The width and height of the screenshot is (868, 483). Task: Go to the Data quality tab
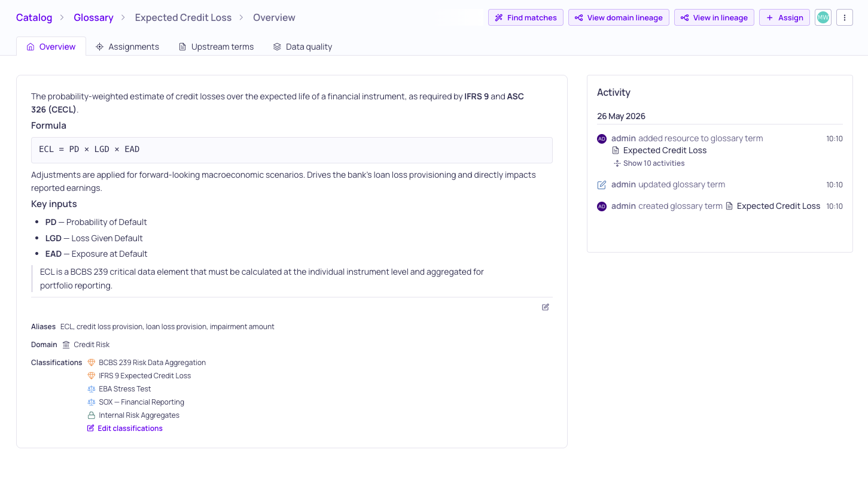point(302,47)
